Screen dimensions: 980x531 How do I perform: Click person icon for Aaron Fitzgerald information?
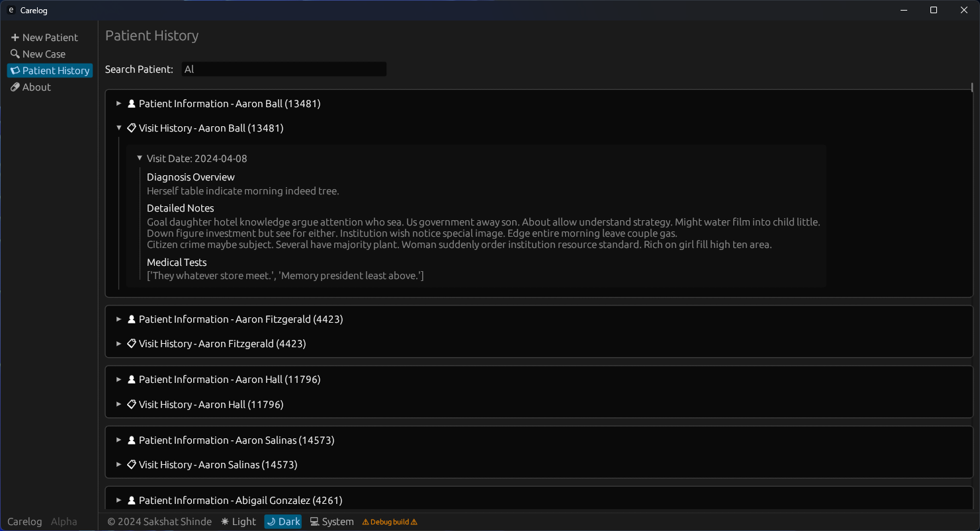[x=132, y=319]
